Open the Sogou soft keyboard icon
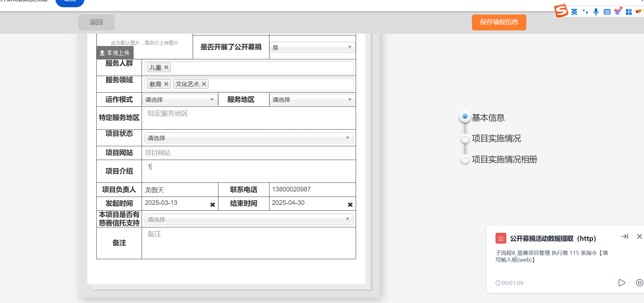 607,12
